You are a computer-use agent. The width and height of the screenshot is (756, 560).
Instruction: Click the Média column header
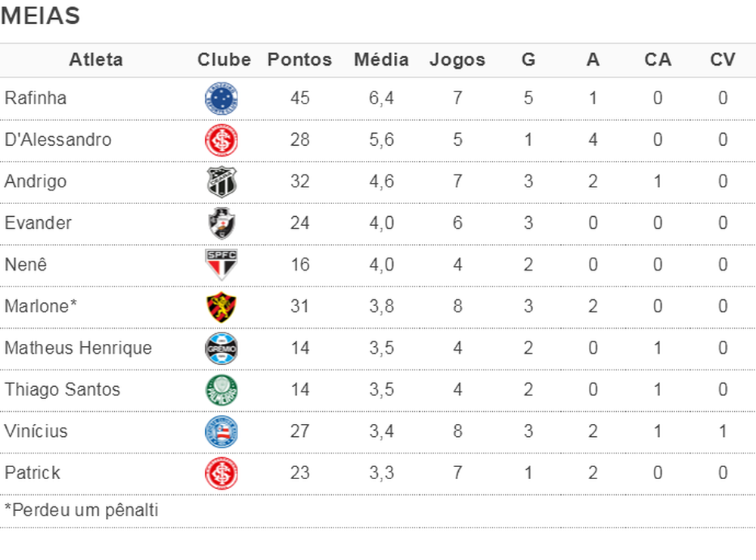click(x=381, y=60)
